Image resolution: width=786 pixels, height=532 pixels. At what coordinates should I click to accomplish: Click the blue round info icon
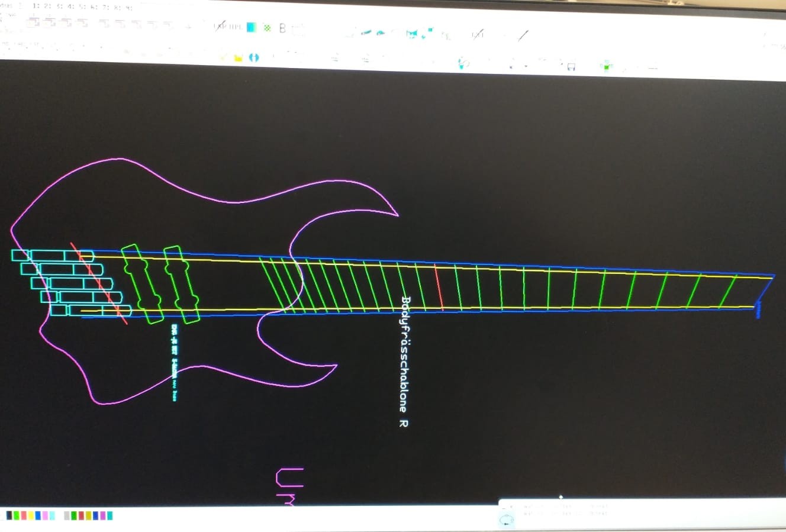tap(255, 57)
